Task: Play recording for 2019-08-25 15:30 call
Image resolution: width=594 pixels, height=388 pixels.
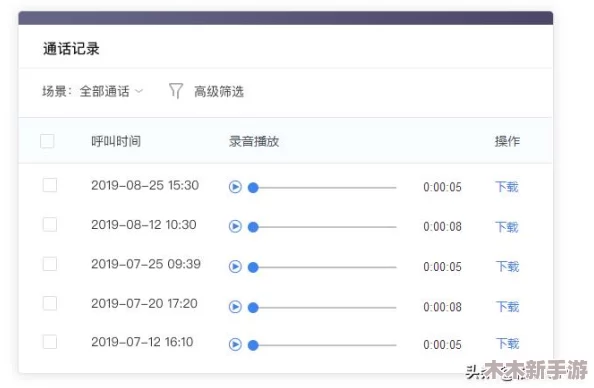Action: coord(235,187)
